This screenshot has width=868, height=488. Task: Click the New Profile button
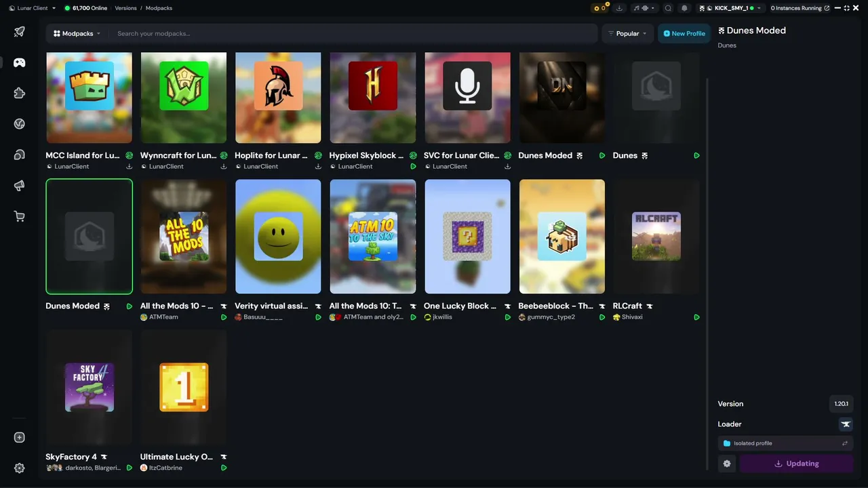[x=684, y=33]
